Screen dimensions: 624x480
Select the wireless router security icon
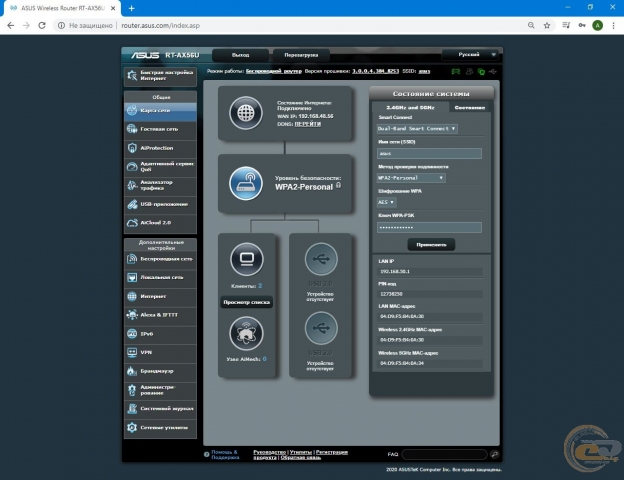(246, 183)
